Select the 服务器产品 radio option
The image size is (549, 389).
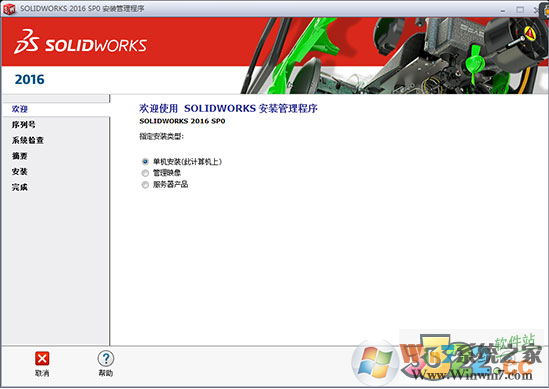coord(145,185)
